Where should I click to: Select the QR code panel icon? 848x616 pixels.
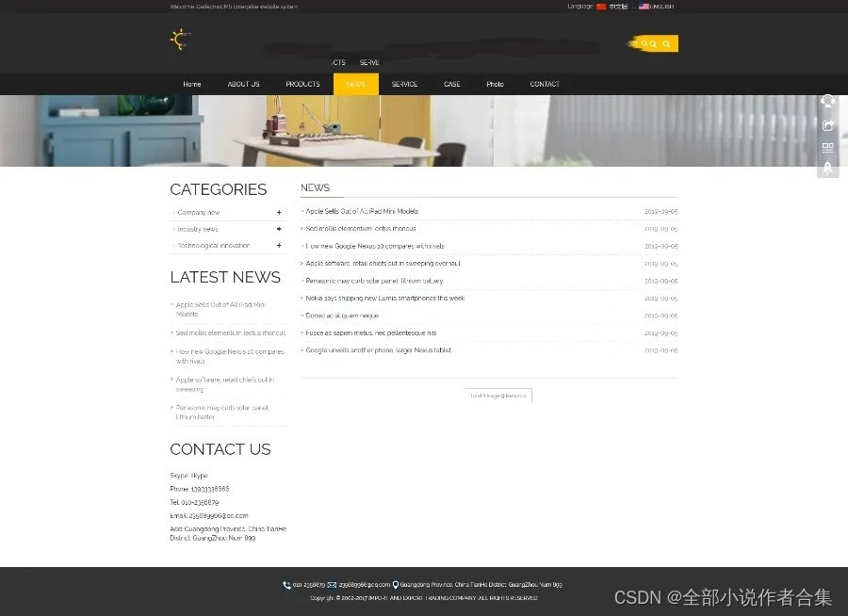[828, 148]
